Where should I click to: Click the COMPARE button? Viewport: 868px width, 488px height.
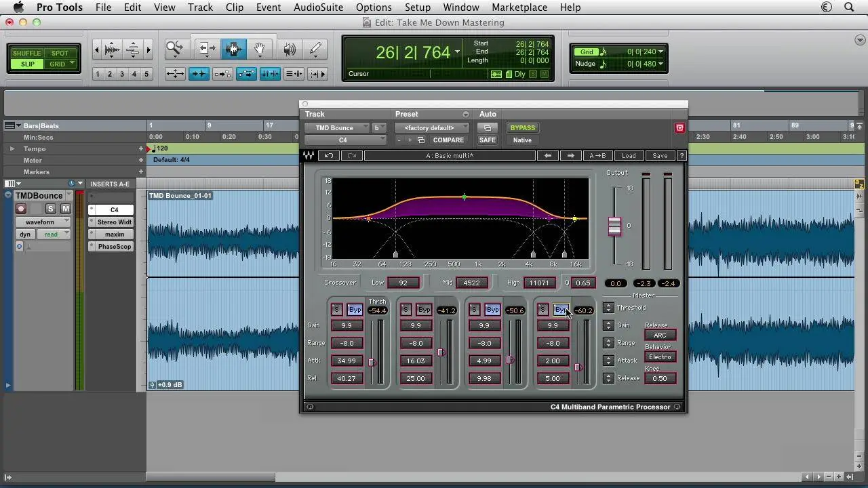(448, 140)
